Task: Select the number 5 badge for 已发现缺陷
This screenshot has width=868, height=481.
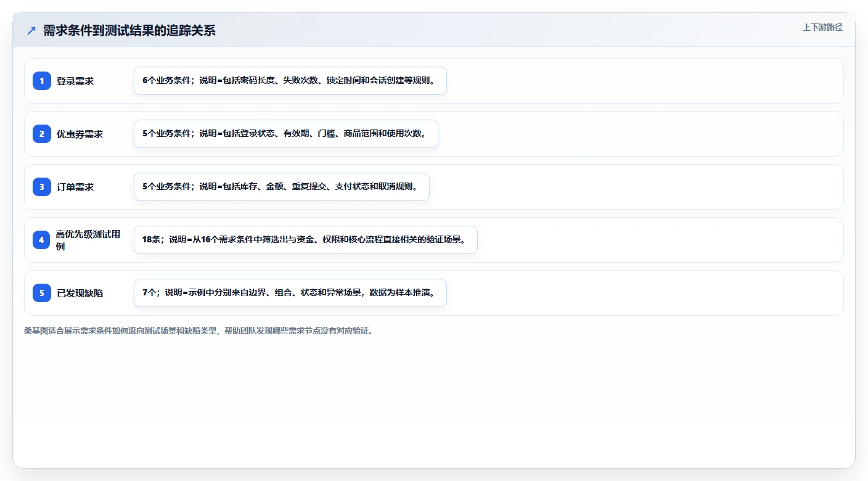Action: (x=42, y=292)
